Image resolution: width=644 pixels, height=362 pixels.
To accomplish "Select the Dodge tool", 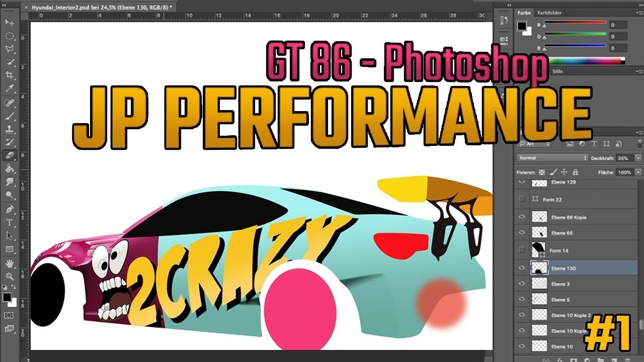I will (10, 195).
